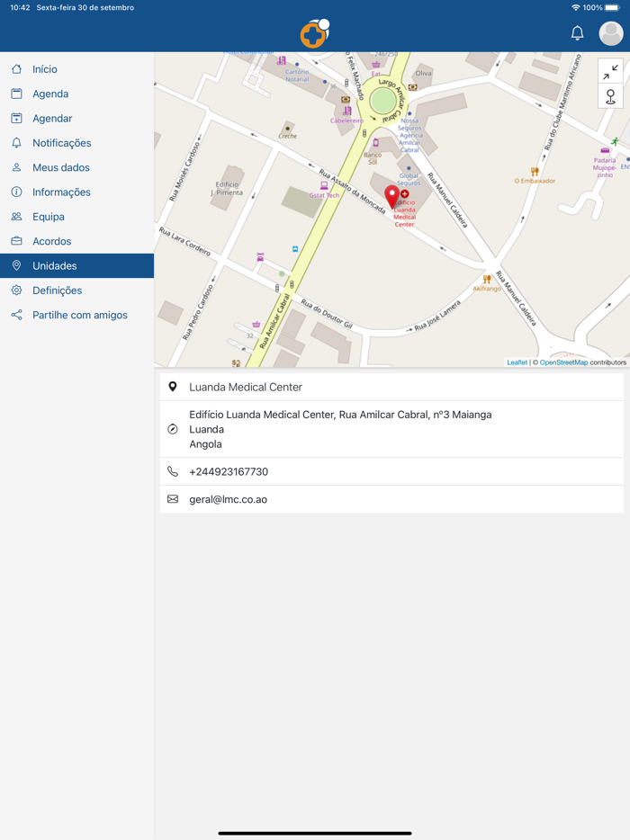Tap the Cabeleireiro label on map
Viewport: 630px width, 840px height.
[x=346, y=121]
